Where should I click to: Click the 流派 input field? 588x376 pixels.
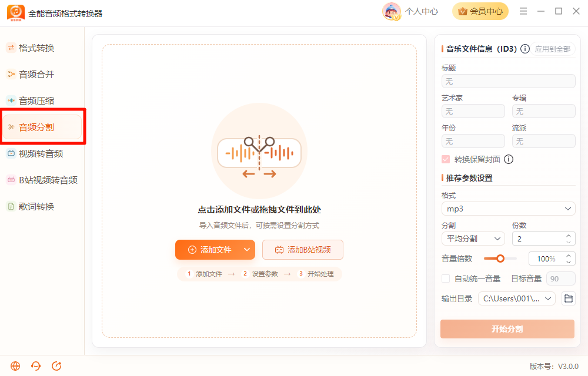point(543,141)
